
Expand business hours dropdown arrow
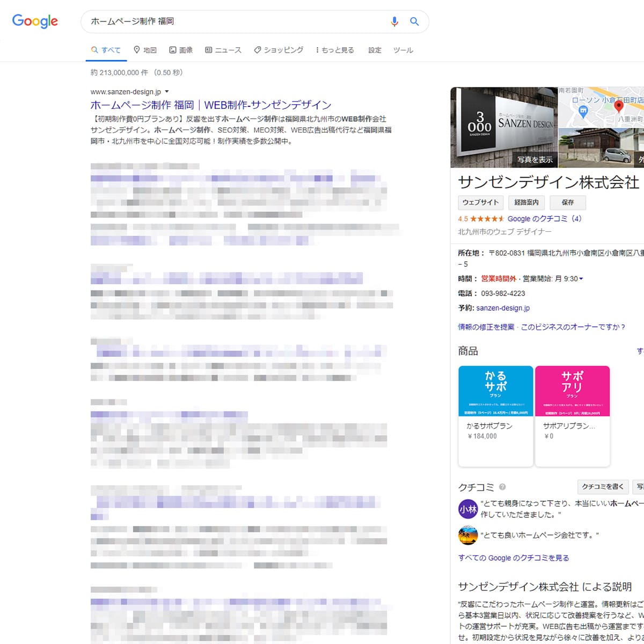pos(581,279)
